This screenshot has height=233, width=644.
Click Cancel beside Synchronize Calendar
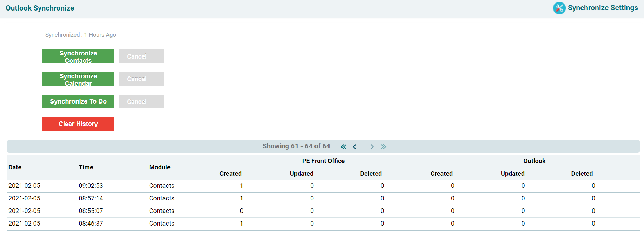pos(141,79)
